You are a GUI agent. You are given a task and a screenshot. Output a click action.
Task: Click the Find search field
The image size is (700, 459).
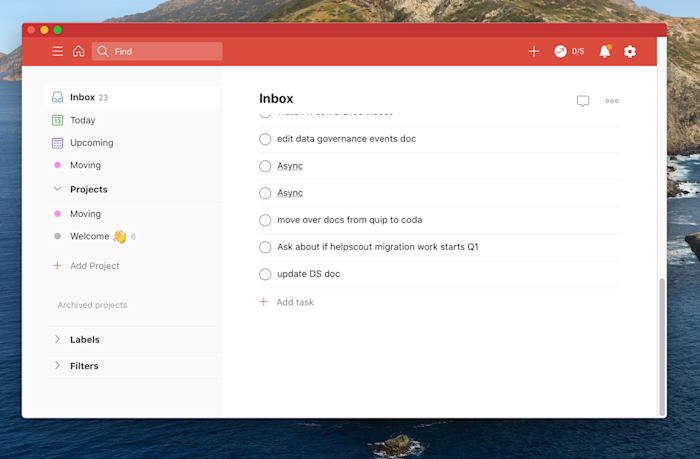click(x=157, y=51)
